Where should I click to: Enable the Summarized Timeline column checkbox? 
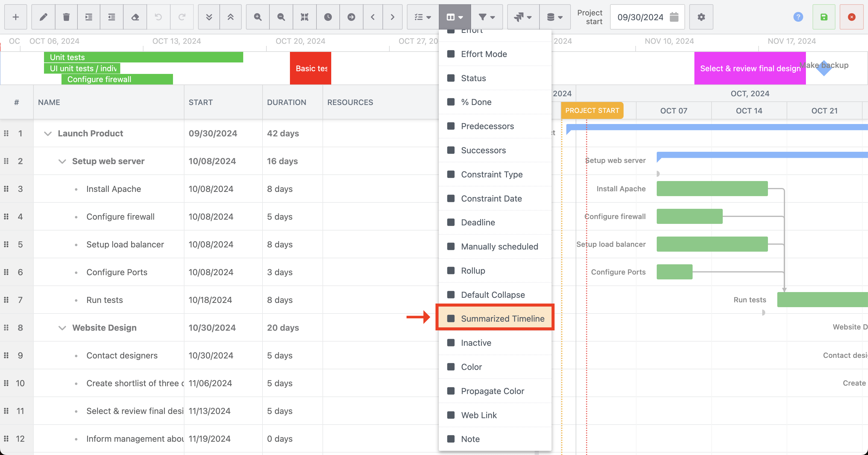tap(451, 318)
